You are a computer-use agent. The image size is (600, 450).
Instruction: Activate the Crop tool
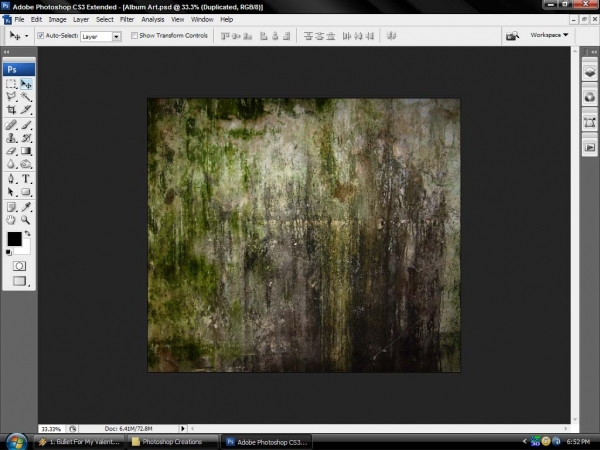click(11, 110)
